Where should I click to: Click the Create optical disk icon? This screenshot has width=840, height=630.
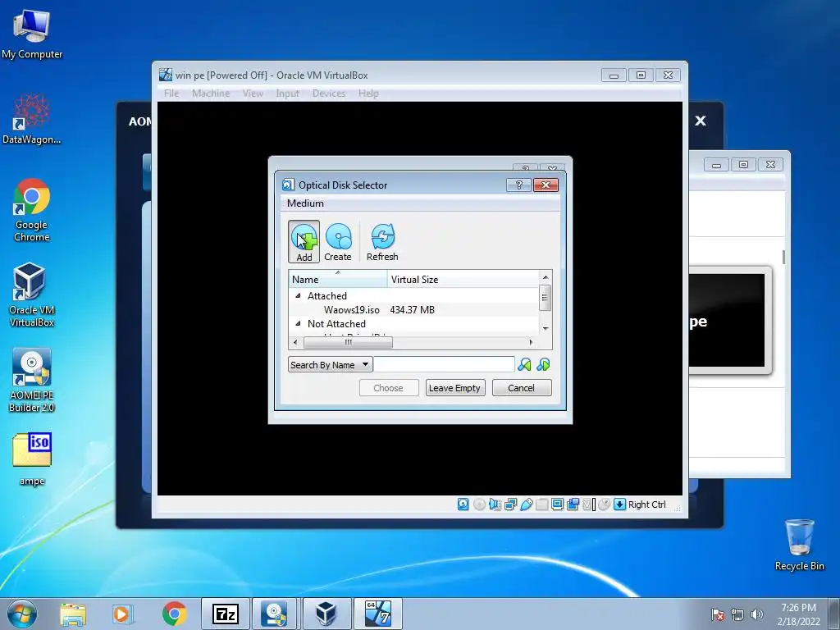[338, 242]
